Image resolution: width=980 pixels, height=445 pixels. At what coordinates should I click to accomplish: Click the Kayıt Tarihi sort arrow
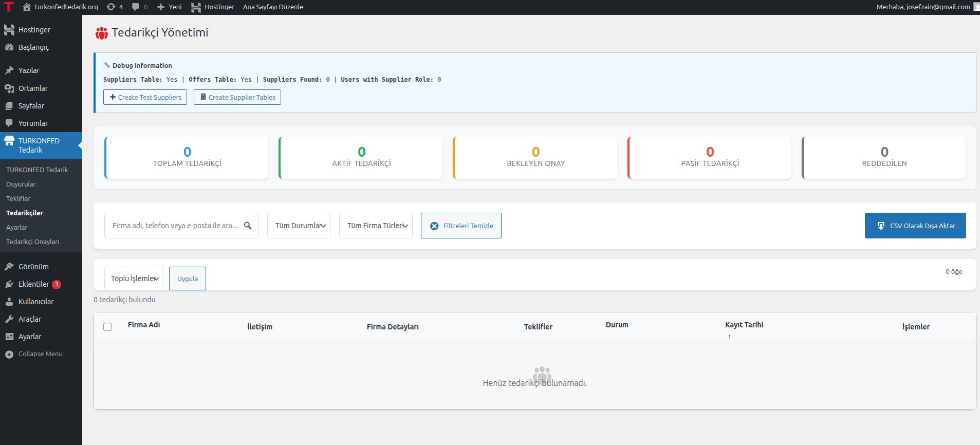pyautogui.click(x=729, y=337)
